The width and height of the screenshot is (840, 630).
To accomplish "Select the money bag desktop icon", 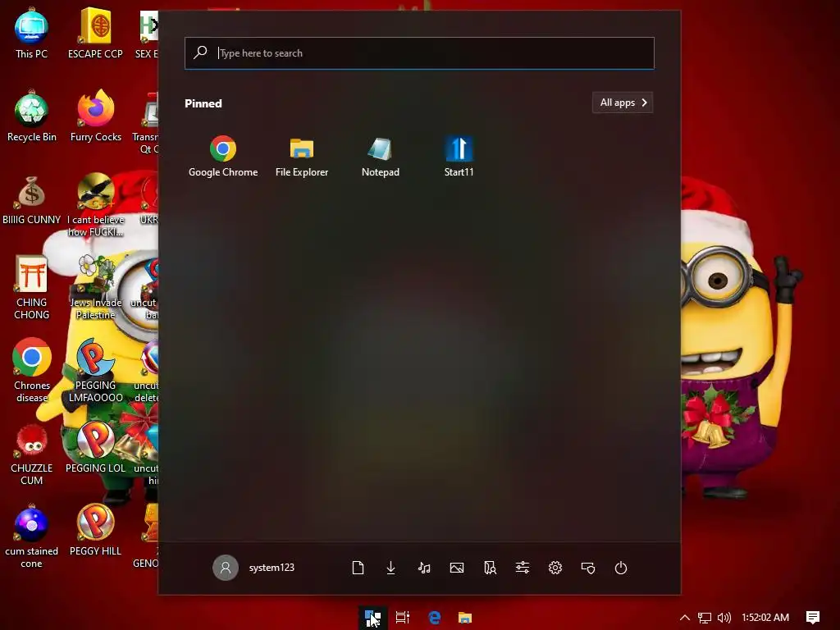I will tap(32, 199).
